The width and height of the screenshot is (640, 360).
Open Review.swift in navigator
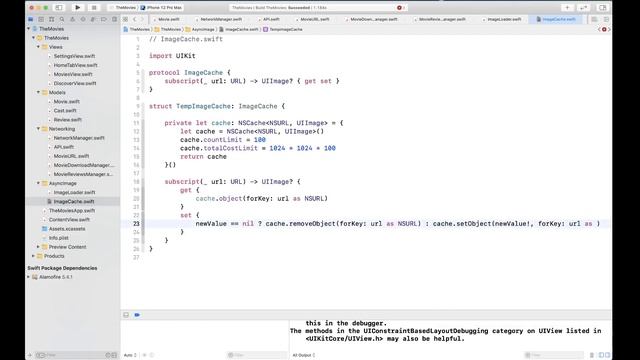tap(67, 120)
